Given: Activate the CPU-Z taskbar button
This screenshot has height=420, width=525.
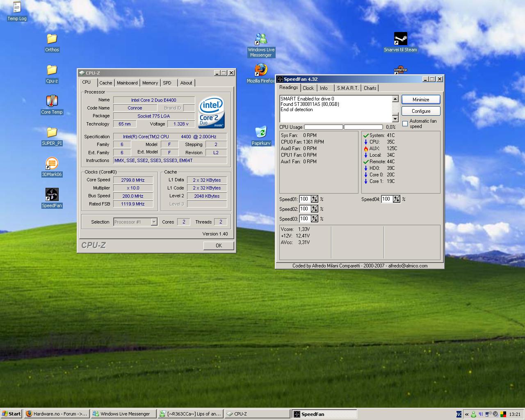Looking at the screenshot, I should 258,414.
